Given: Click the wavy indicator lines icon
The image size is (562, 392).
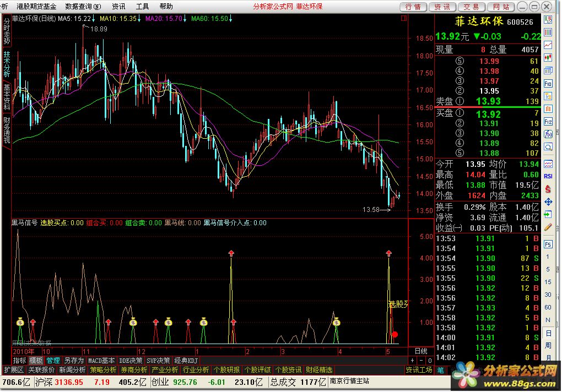Looking at the screenshot, I should point(548,164).
